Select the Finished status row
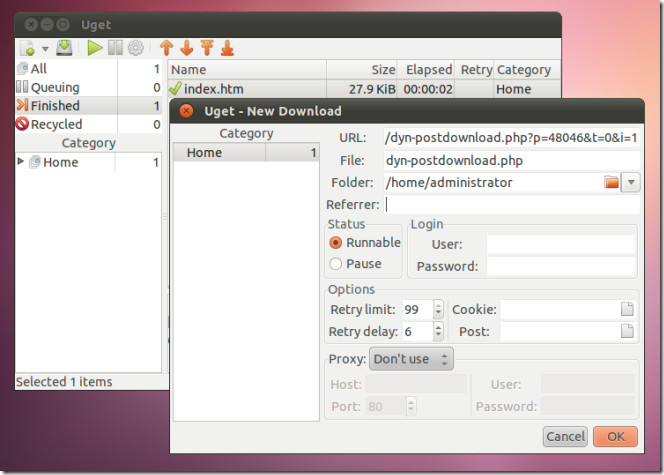The image size is (664, 475). [x=89, y=105]
